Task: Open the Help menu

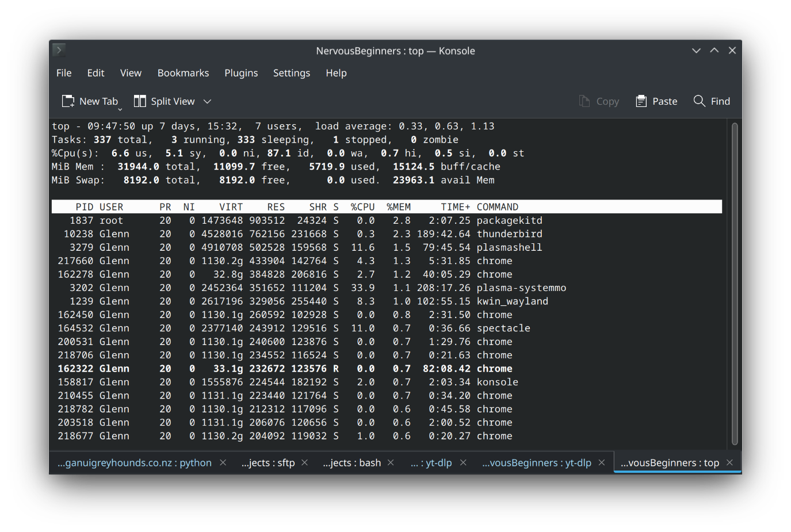Action: (337, 73)
